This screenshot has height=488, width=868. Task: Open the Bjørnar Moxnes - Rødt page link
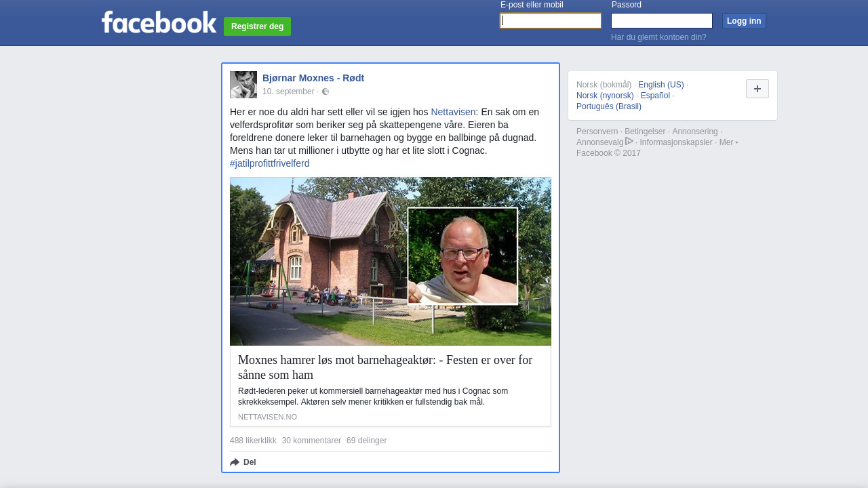tap(313, 78)
